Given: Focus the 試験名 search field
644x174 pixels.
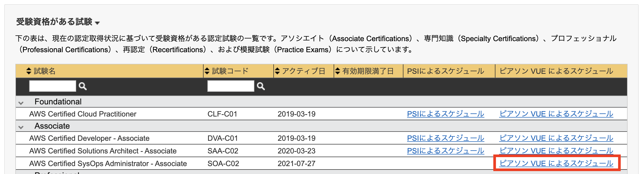Looking at the screenshot, I should [53, 86].
